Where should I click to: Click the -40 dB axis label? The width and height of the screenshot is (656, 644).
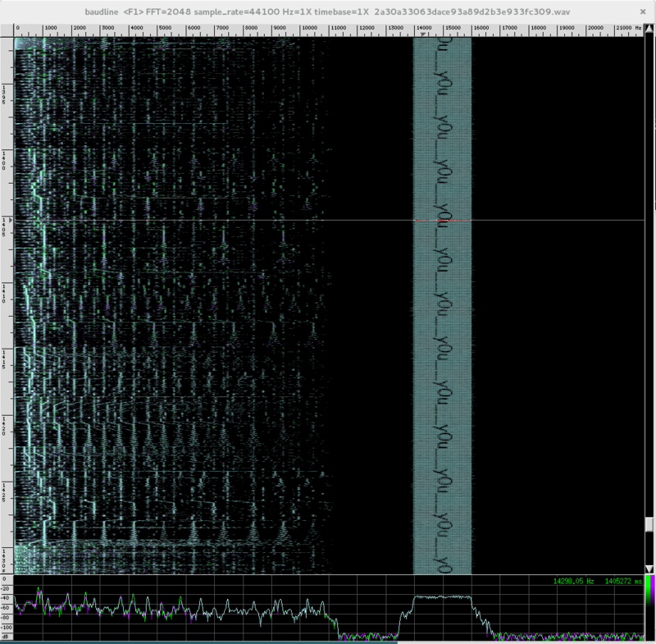coord(6,598)
